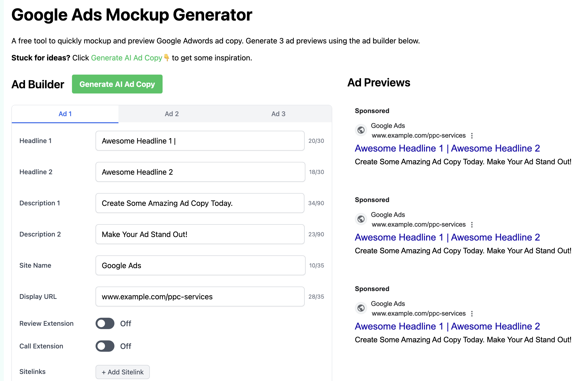Viewport: 588px width, 381px height.
Task: Open the three-dot menu on the second ad preview
Action: [x=472, y=225]
